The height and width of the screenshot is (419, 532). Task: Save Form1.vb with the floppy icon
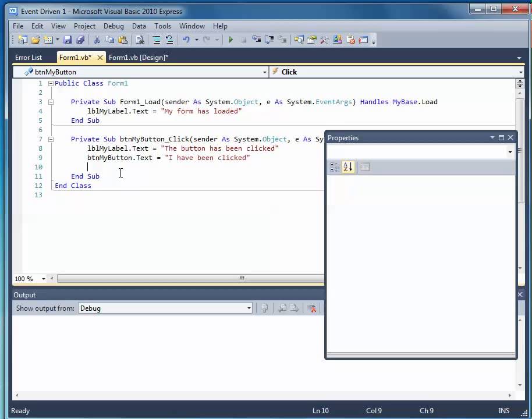68,40
